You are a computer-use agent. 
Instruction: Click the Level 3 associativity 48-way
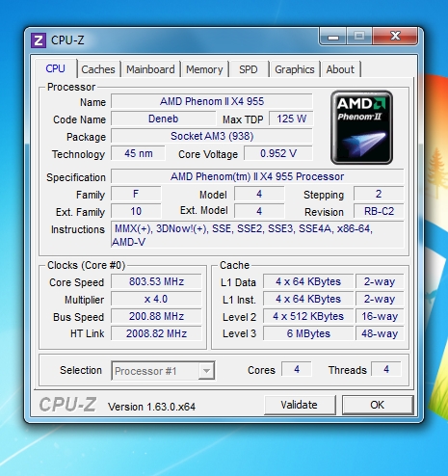tap(380, 333)
